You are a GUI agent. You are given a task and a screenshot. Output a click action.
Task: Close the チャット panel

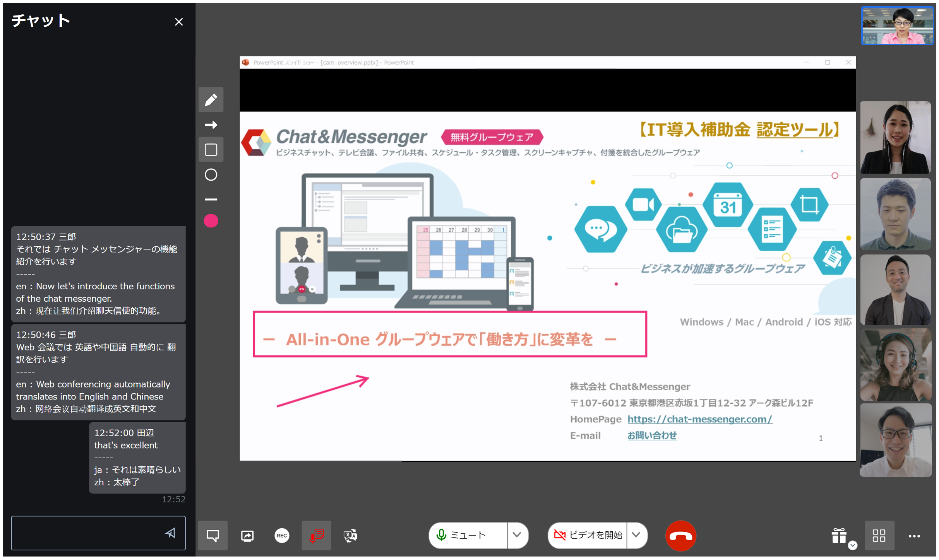click(x=178, y=22)
